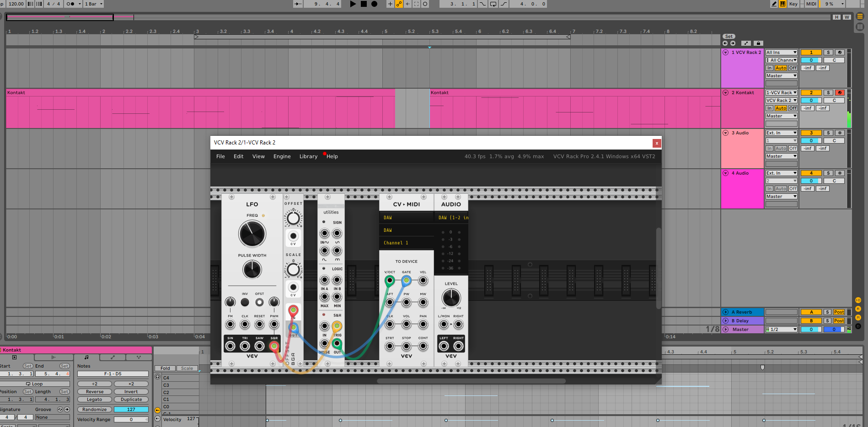Click the tempo field showing 120.00
The image size is (868, 427).
tap(16, 4)
